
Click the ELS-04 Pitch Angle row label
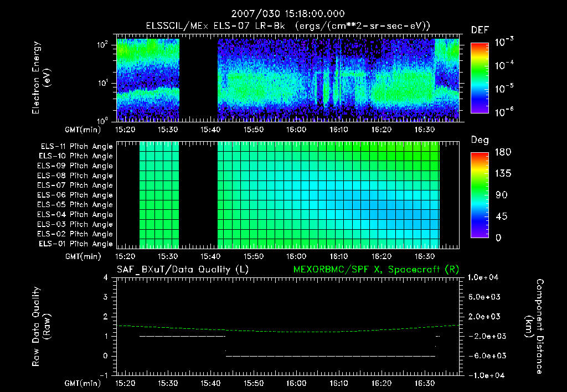click(75, 214)
